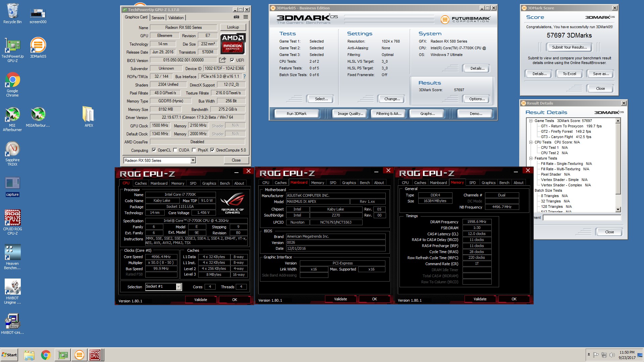This screenshot has height=362, width=644.
Task: Open Google Chrome from the desktop icon
Action: click(x=12, y=85)
